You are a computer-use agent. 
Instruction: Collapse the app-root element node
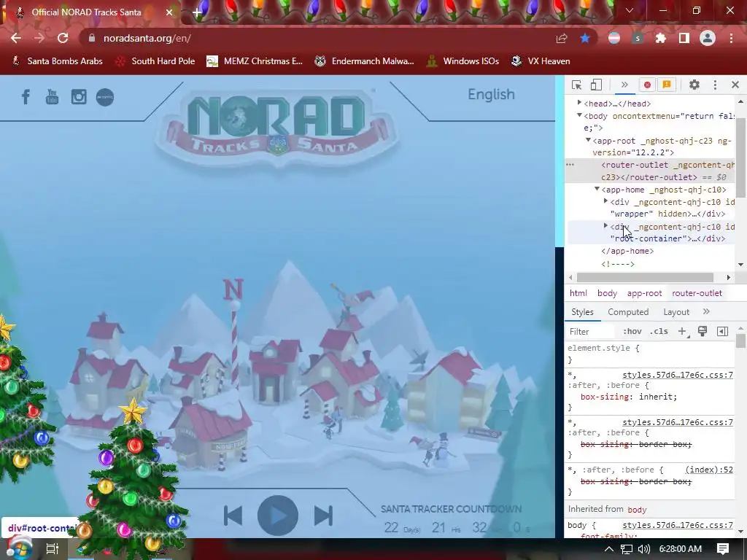pos(588,140)
